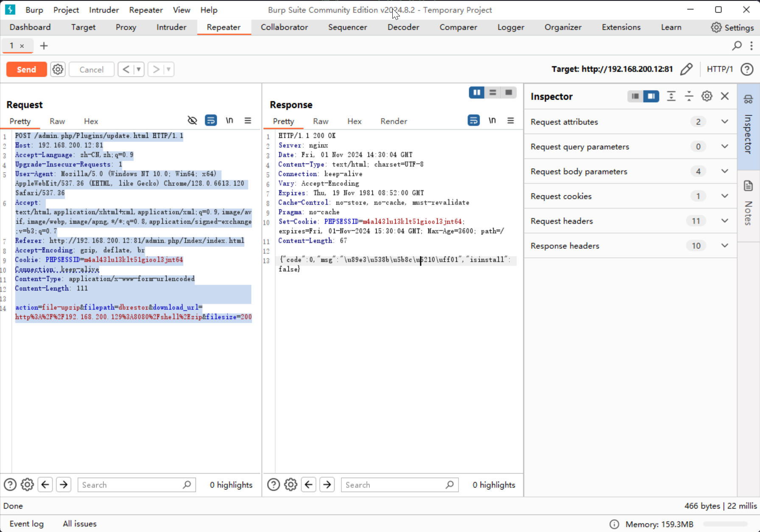Toggle hide non-printable eye icon in Request
This screenshot has width=760, height=532.
pos(192,120)
